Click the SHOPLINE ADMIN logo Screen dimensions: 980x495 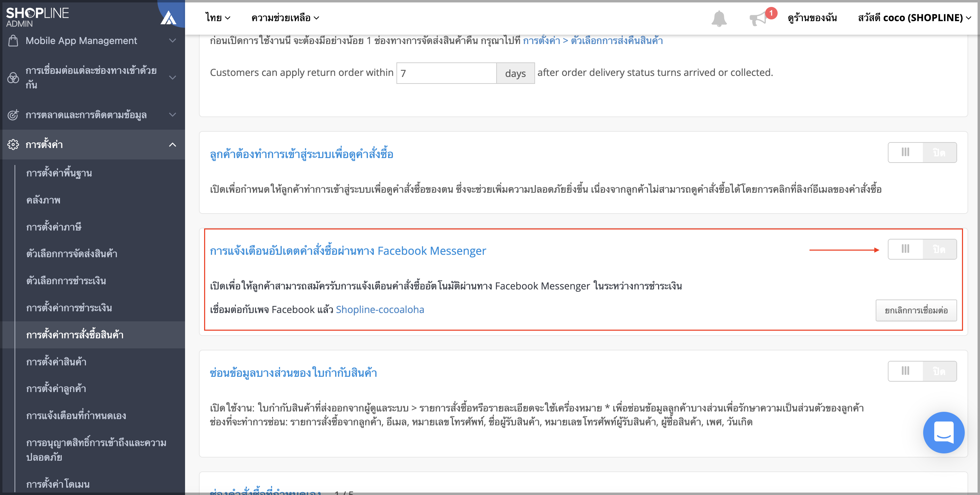(x=37, y=17)
